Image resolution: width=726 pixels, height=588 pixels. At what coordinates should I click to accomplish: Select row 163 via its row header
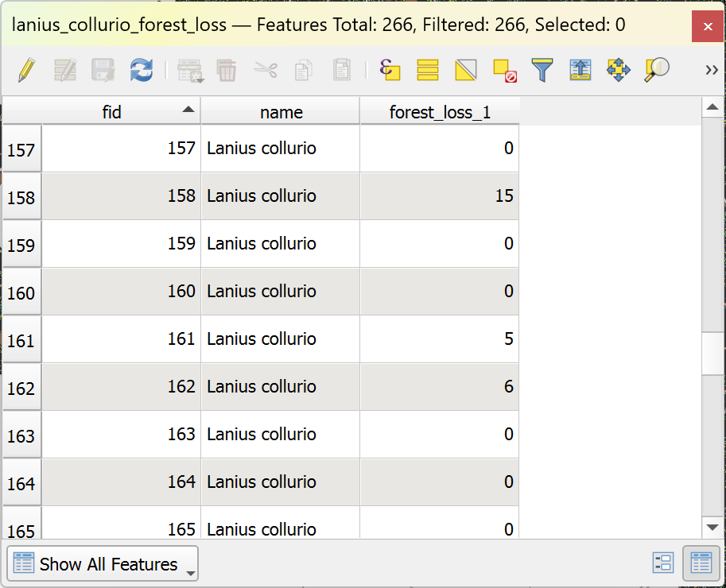pos(21,435)
